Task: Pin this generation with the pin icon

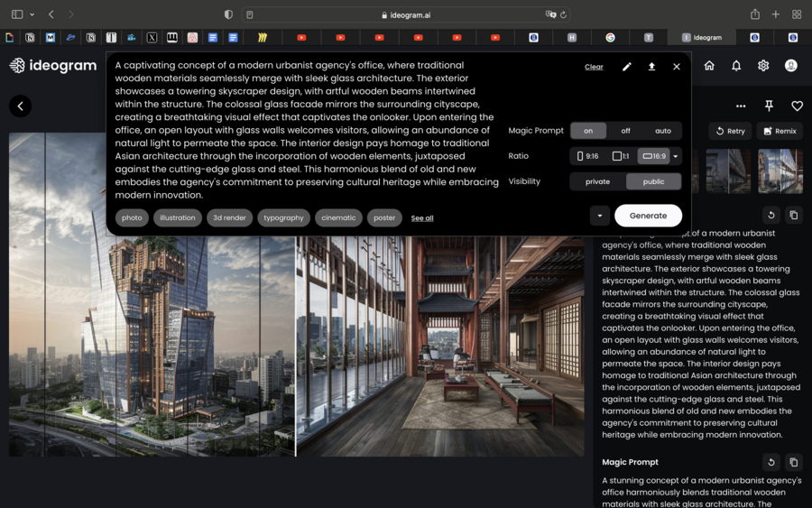Action: pos(769,106)
